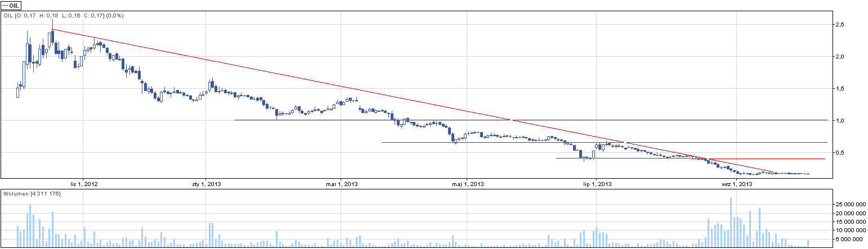
Task: Click the tallest volume bar near September 2013
Action: tap(731, 222)
